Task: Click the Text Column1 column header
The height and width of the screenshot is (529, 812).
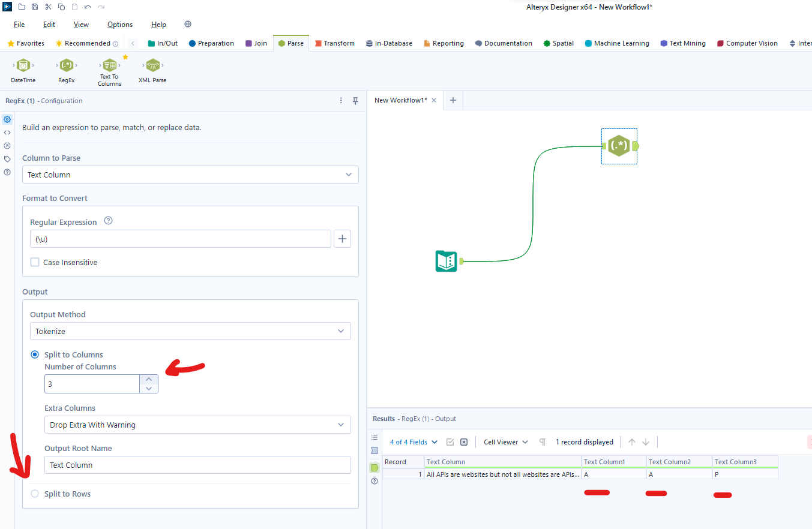Action: (614, 462)
